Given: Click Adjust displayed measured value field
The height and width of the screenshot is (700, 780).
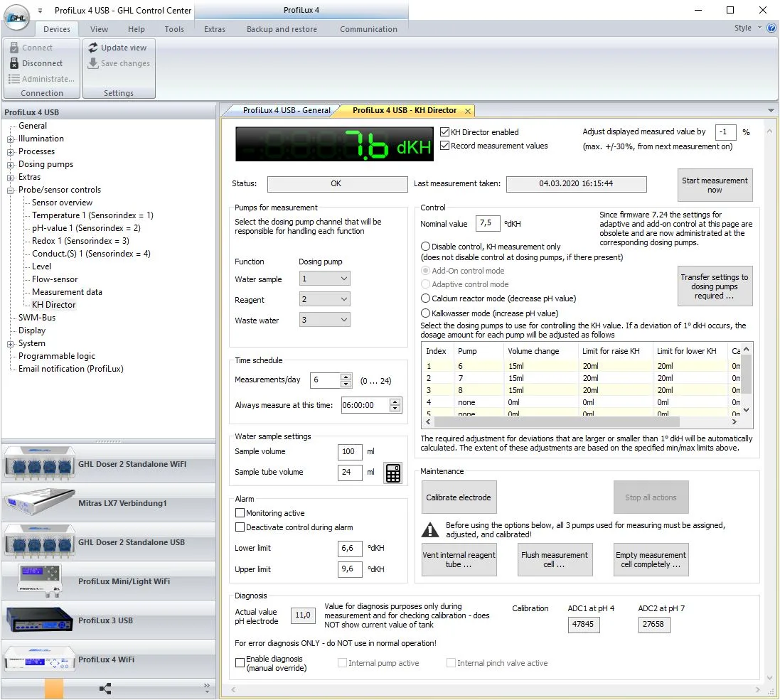Looking at the screenshot, I should coord(725,131).
